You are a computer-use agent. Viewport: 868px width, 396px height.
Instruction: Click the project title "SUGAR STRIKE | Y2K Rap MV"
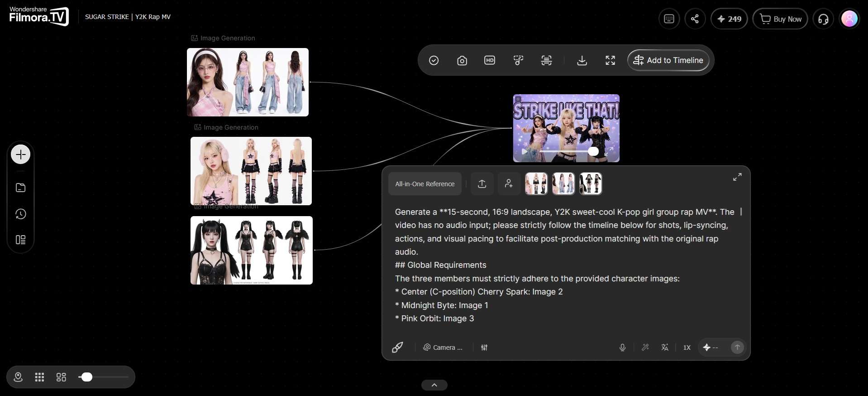pos(128,17)
